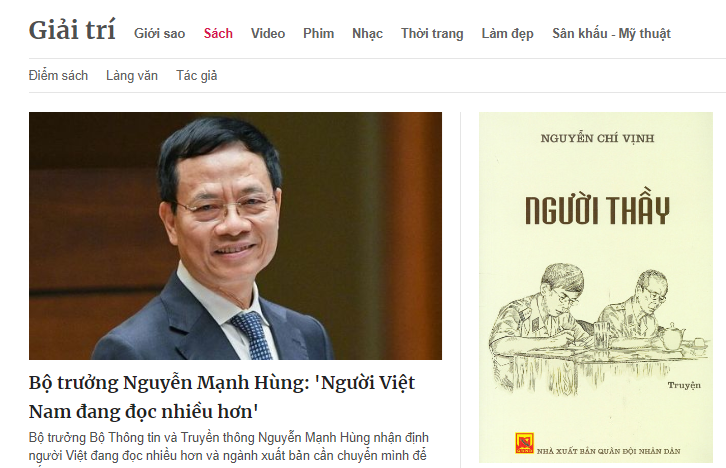Visit the Thời trang section
Image resolution: width=726 pixels, height=468 pixels.
click(432, 34)
